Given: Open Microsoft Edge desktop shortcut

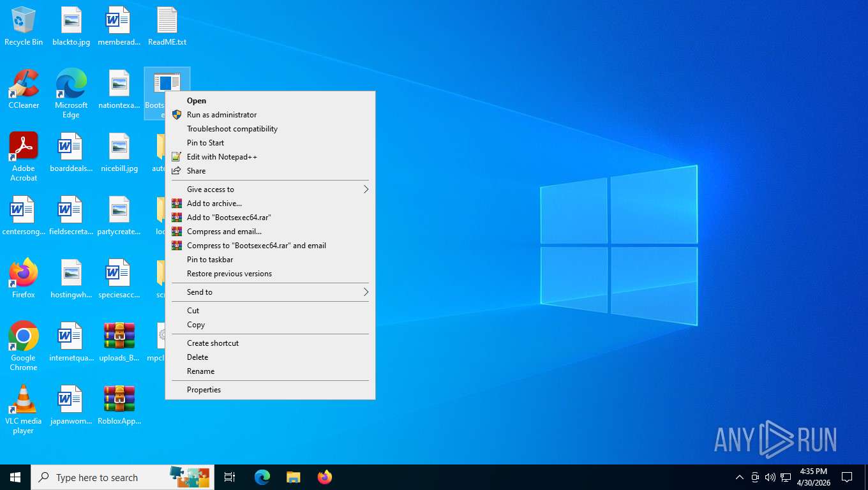Looking at the screenshot, I should pyautogui.click(x=71, y=94).
